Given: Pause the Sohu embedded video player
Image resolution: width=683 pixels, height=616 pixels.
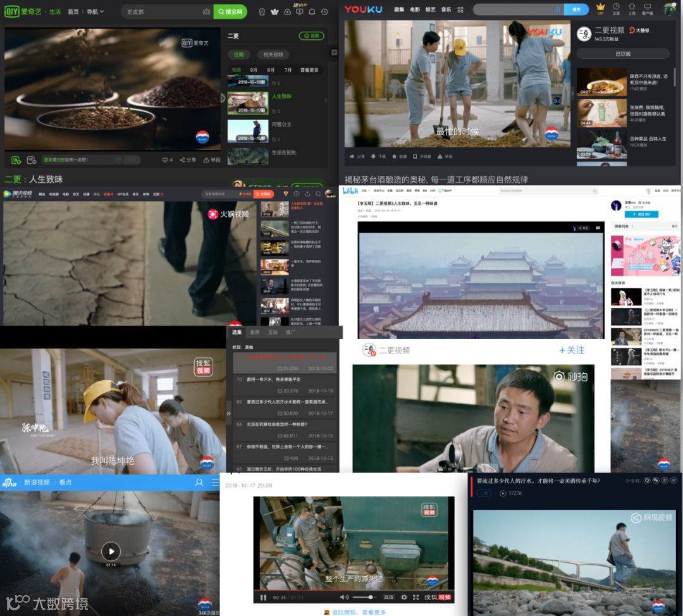Looking at the screenshot, I should coord(263,597).
